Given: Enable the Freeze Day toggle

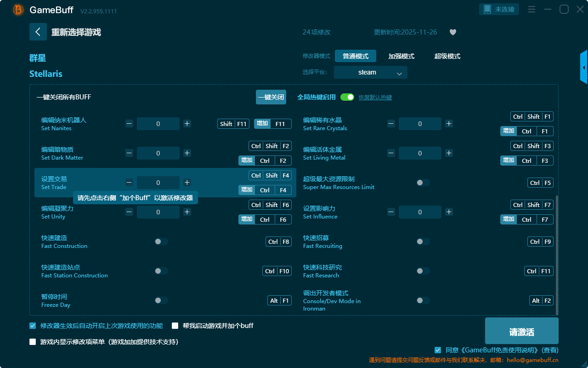Looking at the screenshot, I should [161, 300].
